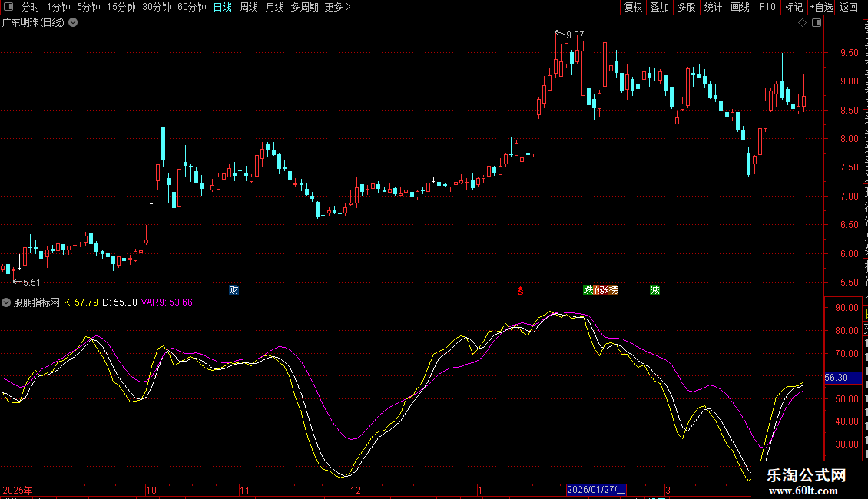The height and width of the screenshot is (499, 868).
Task: Open the 多周期 multi-period view
Action: tap(304, 7)
